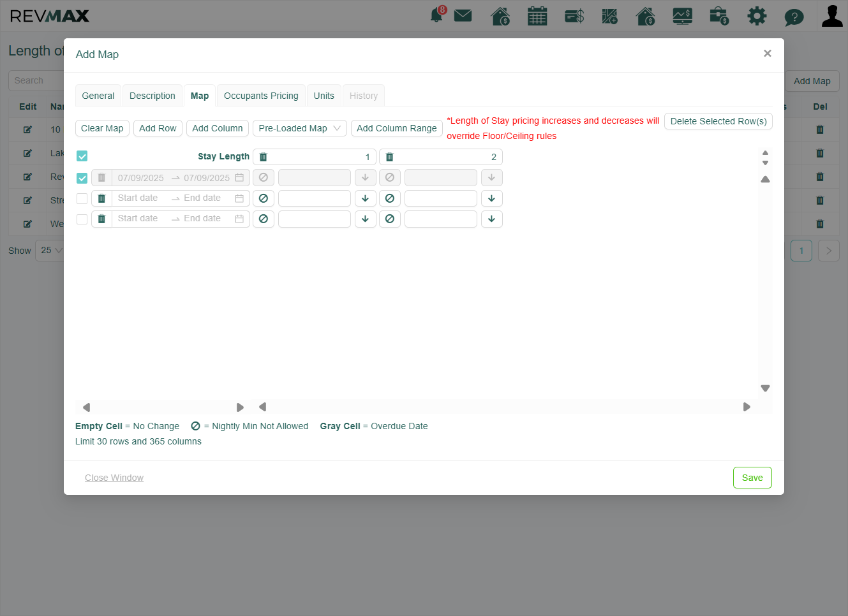Open the mail envelope icon
The height and width of the screenshot is (616, 848).
coord(463,15)
